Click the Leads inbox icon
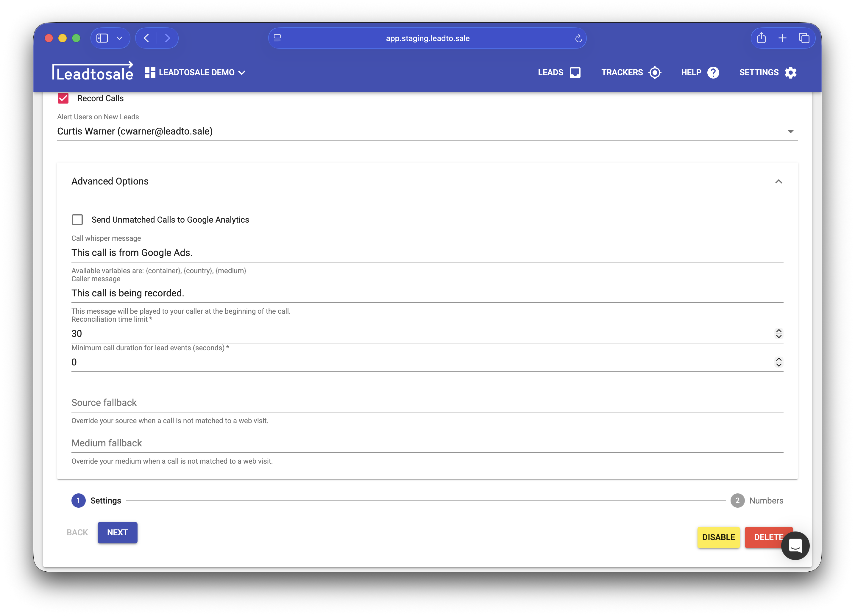The height and width of the screenshot is (616, 855). pos(575,72)
